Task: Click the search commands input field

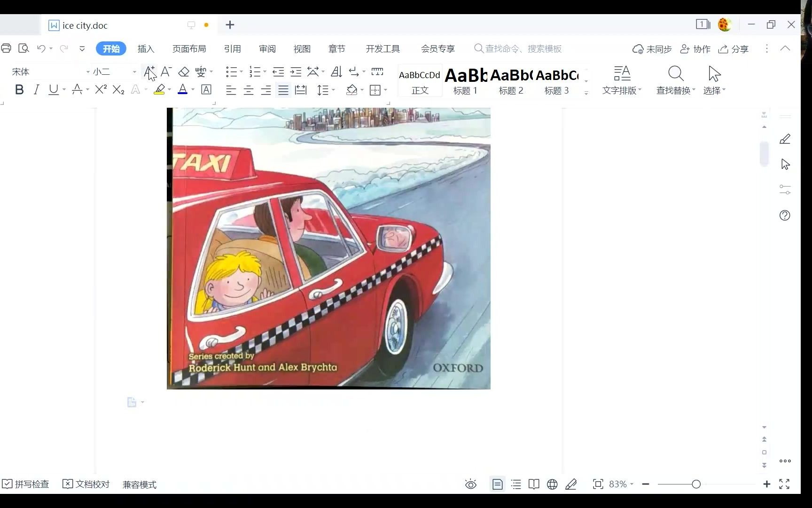Action: tap(518, 48)
